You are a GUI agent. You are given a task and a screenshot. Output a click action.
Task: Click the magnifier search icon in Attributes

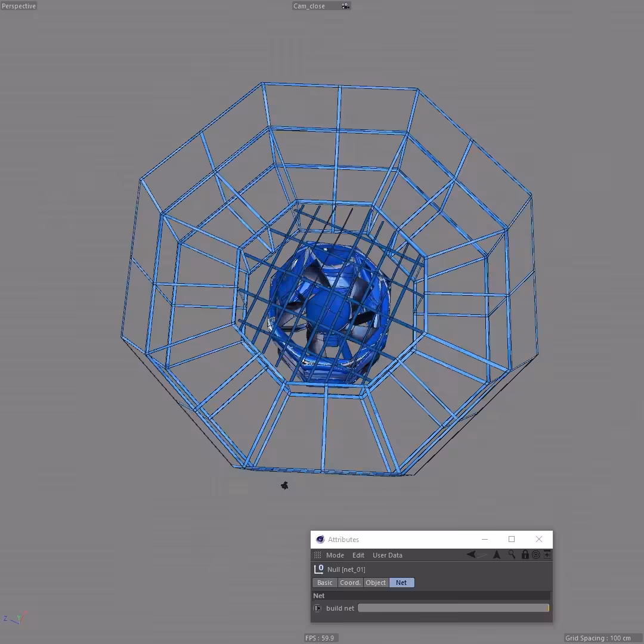512,555
